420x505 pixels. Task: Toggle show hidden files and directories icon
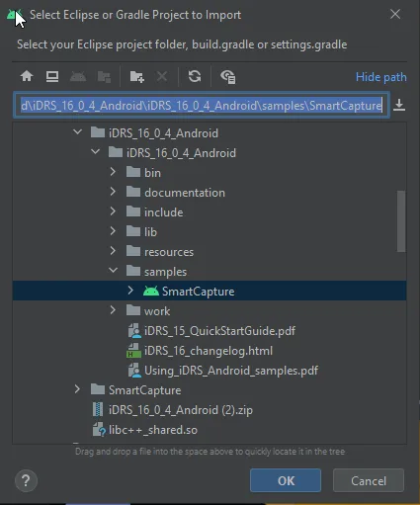(227, 76)
